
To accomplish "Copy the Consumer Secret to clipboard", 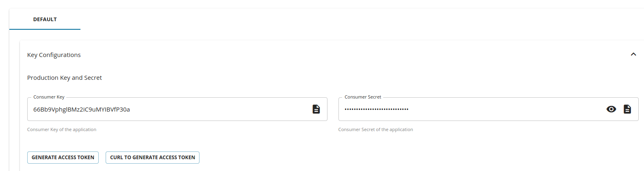I will (627, 109).
